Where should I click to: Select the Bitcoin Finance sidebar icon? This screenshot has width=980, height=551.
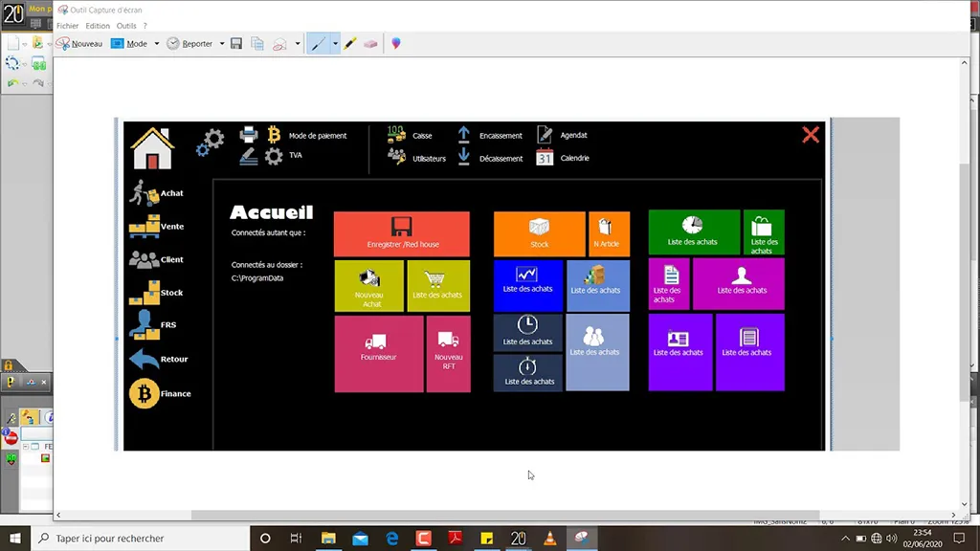click(145, 393)
